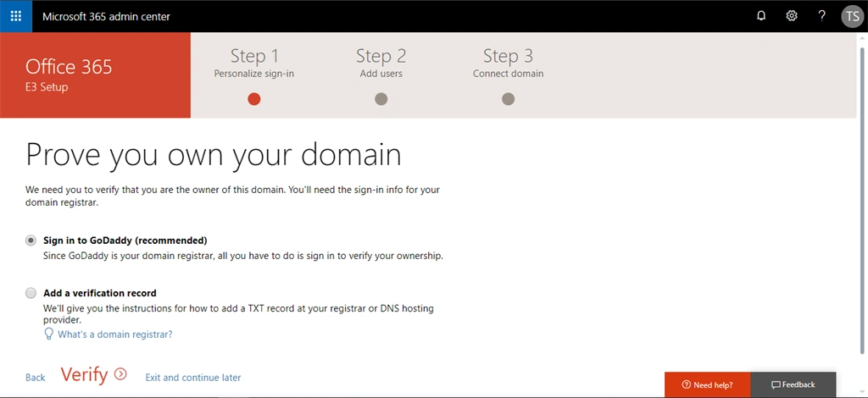Click the Step 2 gray progress dot
The height and width of the screenshot is (398, 868).
pos(381,99)
